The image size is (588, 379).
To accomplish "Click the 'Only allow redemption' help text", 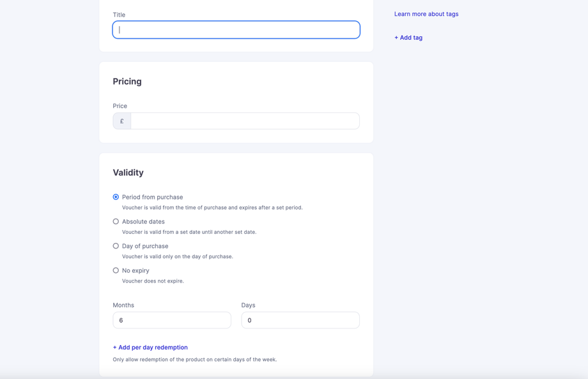I will (x=194, y=360).
